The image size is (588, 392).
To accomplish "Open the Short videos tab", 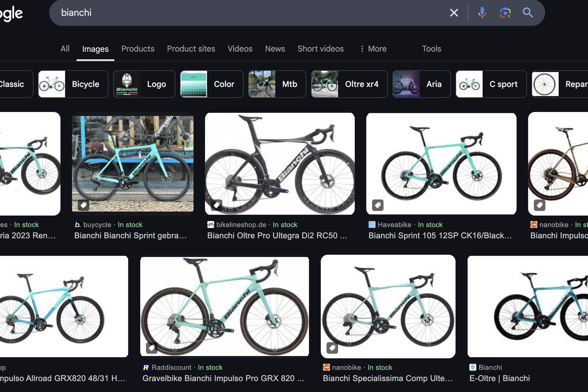I will click(x=320, y=49).
